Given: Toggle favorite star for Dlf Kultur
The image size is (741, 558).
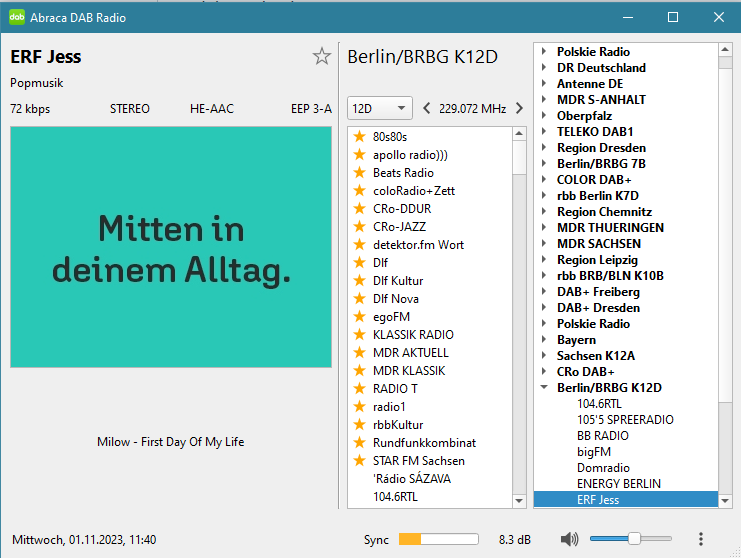Looking at the screenshot, I should click(x=359, y=281).
